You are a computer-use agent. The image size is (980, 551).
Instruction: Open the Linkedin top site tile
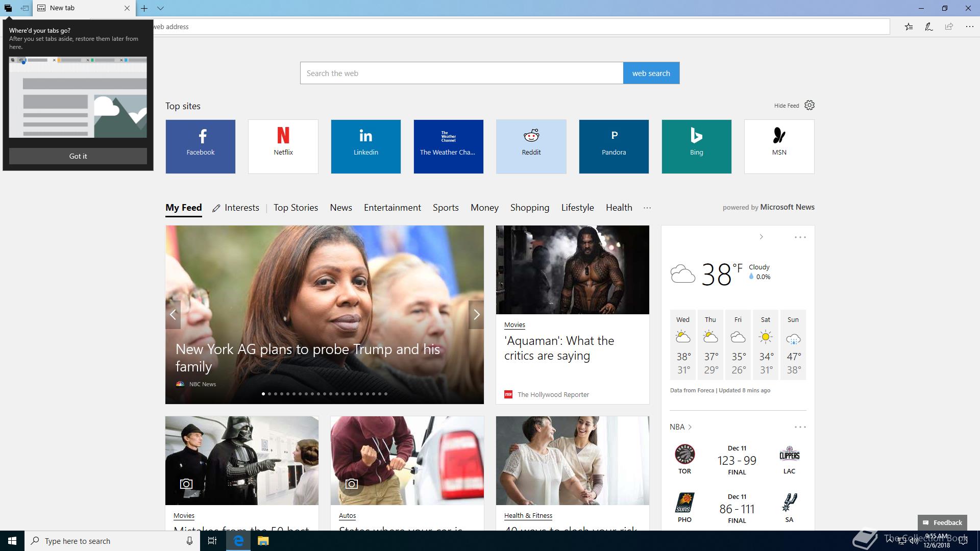click(x=366, y=146)
